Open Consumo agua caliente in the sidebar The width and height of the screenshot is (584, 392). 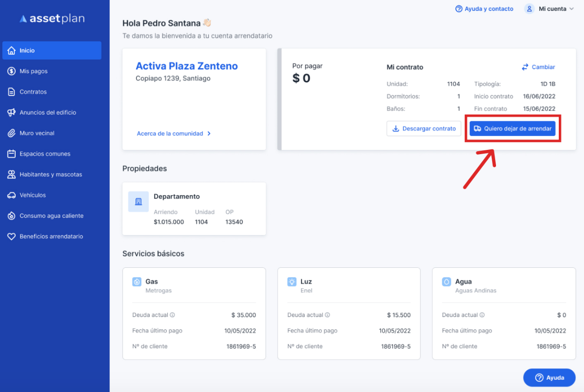pyautogui.click(x=52, y=216)
